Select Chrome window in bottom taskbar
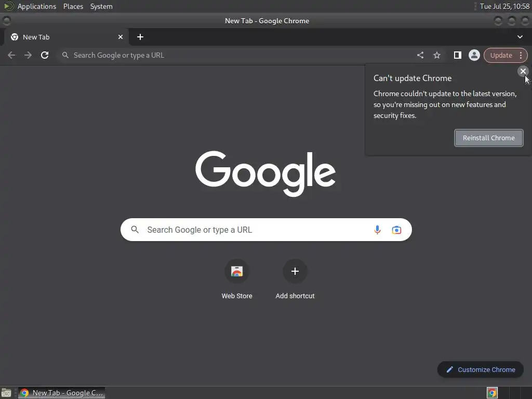This screenshot has width=532, height=399. 61,393
